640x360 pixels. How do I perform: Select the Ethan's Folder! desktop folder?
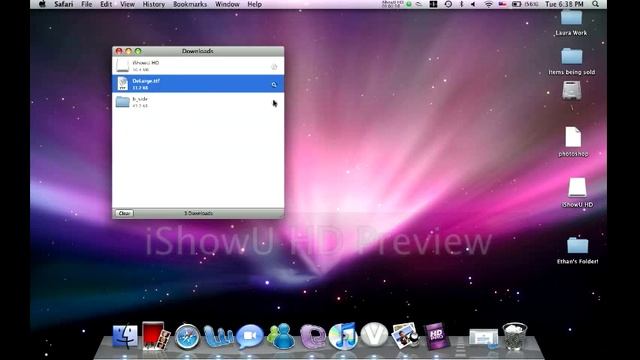pyautogui.click(x=578, y=250)
